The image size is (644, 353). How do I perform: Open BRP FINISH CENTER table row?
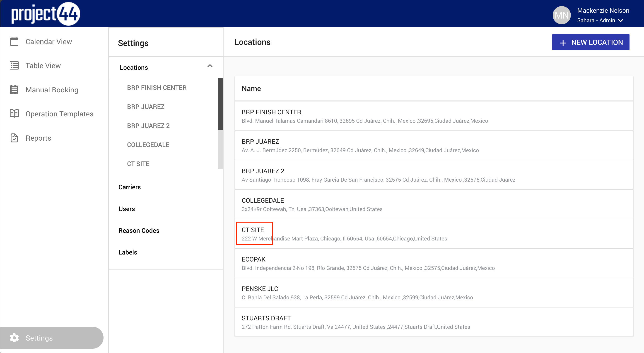434,116
